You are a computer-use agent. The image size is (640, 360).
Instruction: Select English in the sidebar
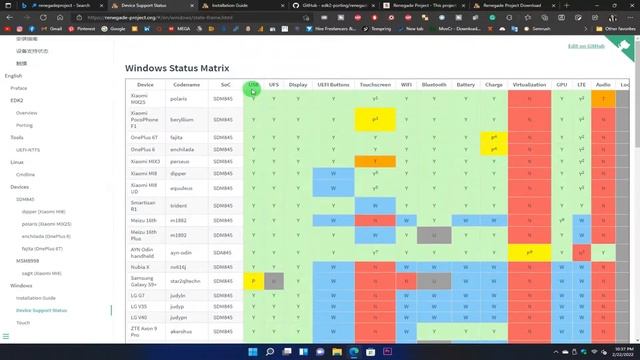13,76
